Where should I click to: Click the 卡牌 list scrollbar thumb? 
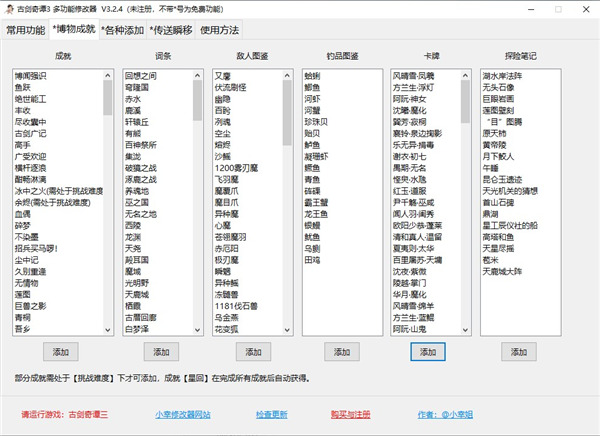pyautogui.click(x=465, y=101)
